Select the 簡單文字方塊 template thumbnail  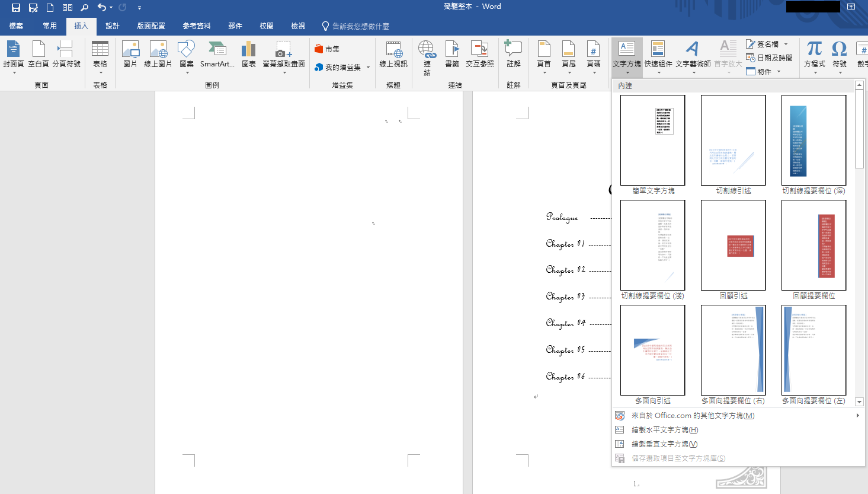[x=652, y=141]
